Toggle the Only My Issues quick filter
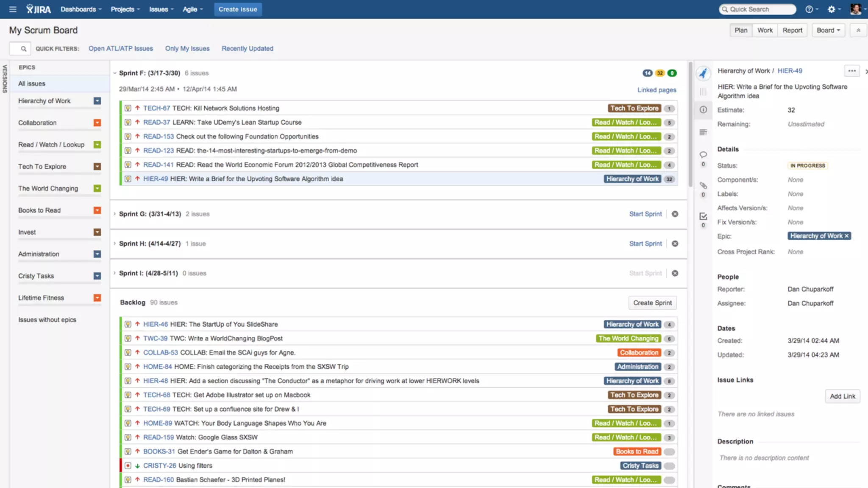868x488 pixels. coord(187,49)
